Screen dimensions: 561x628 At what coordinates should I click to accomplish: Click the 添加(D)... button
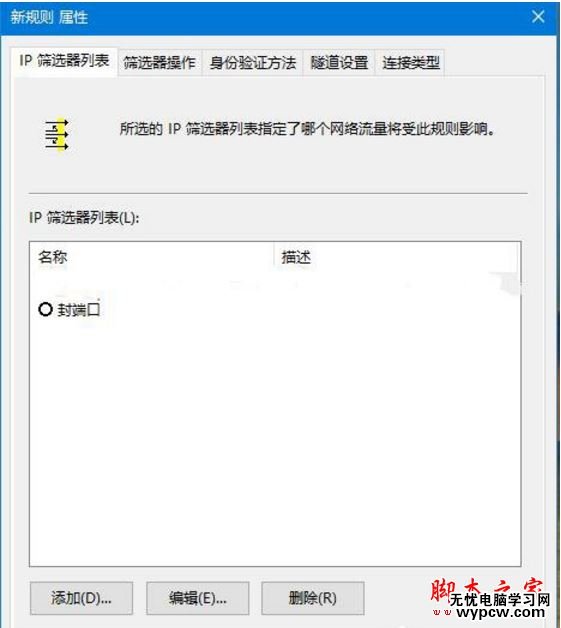click(81, 598)
